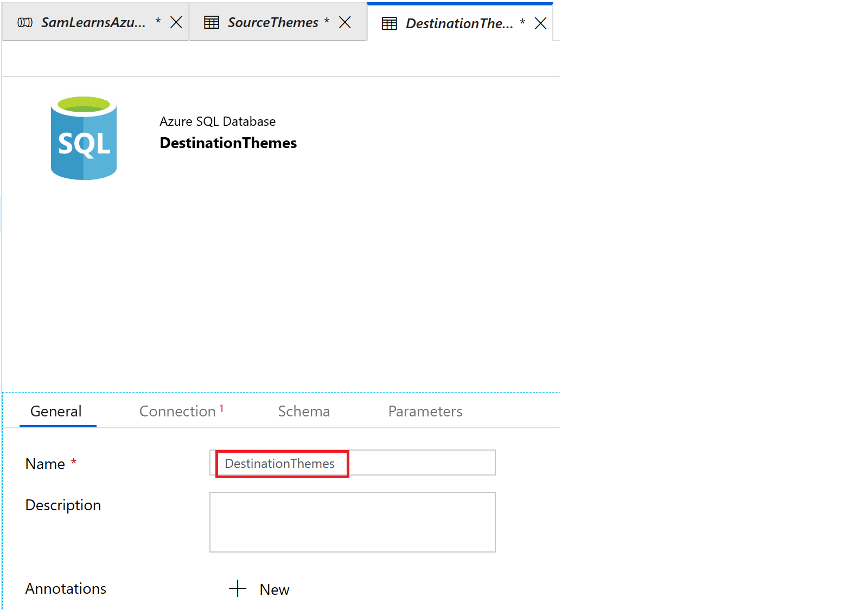The height and width of the screenshot is (610, 868).
Task: Open the General settings tab
Action: pos(56,412)
